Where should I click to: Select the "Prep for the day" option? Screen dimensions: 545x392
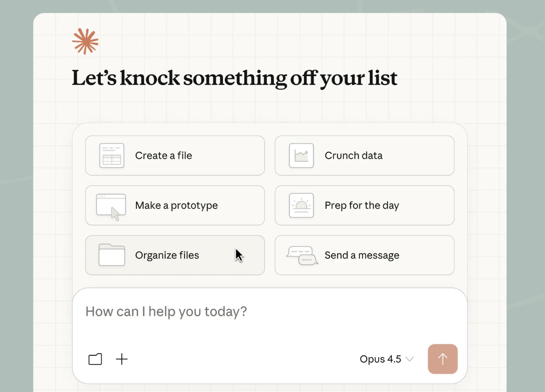pos(362,205)
